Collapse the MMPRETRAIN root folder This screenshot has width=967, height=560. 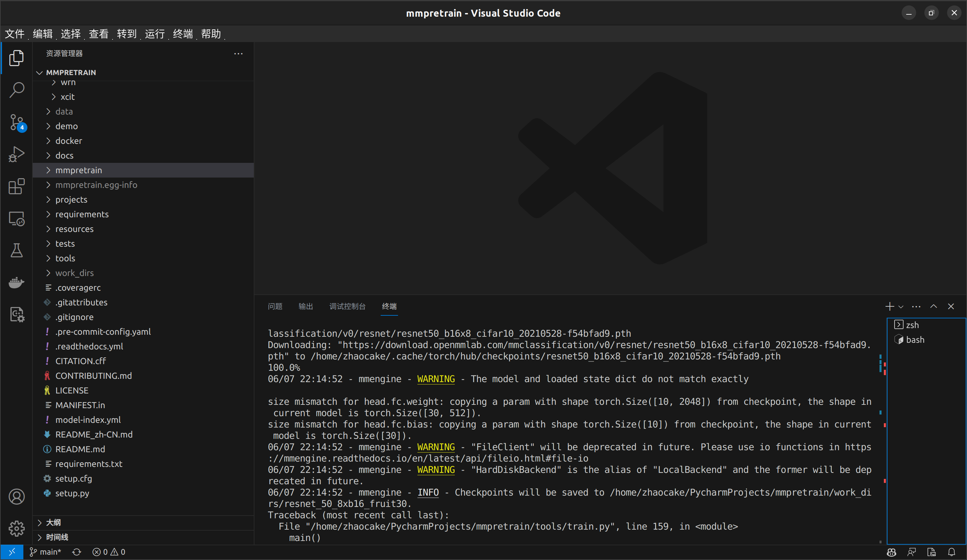143,72
